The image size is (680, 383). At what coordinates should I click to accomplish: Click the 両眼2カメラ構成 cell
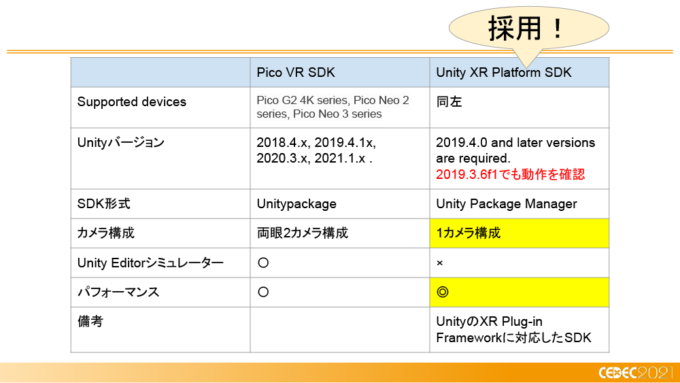coord(302,233)
